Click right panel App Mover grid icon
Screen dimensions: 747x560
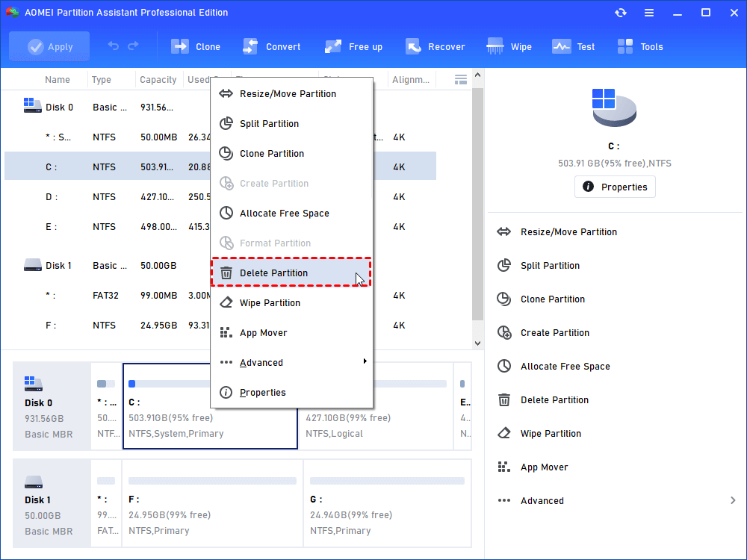click(504, 467)
